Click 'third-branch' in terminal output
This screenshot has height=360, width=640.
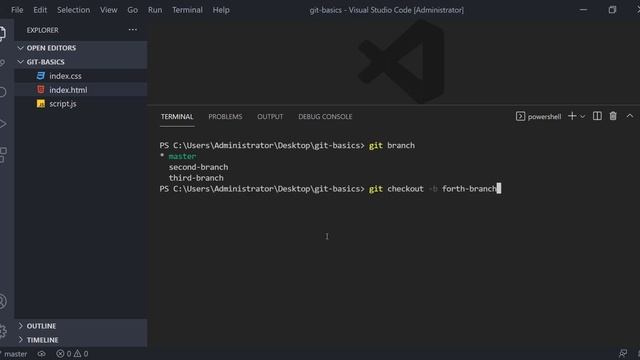196,178
